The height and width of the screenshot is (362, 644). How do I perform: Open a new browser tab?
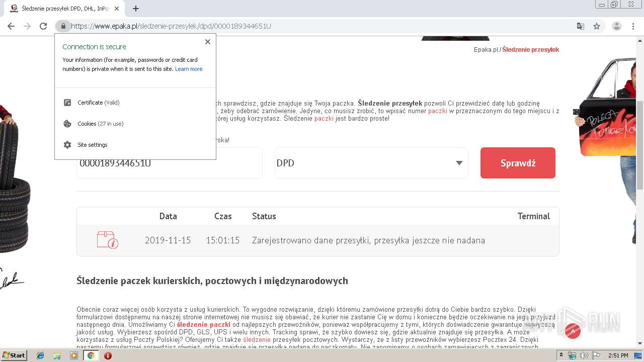[x=135, y=9]
